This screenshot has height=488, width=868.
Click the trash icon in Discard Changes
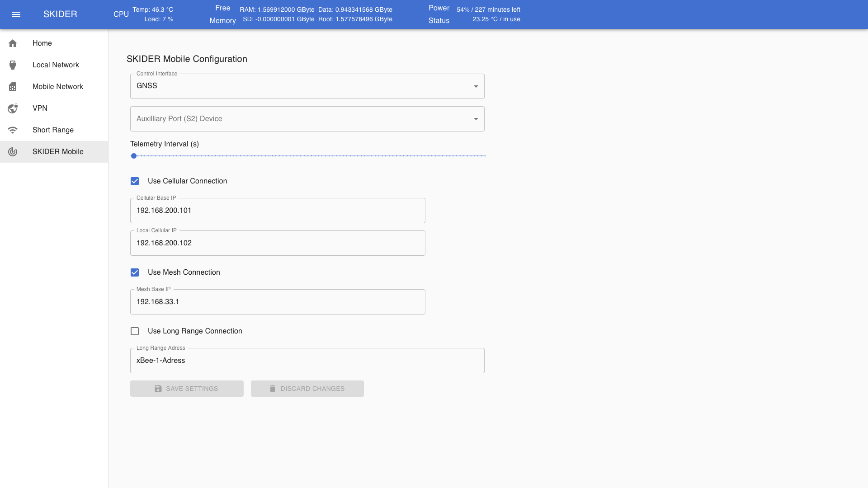[273, 389]
